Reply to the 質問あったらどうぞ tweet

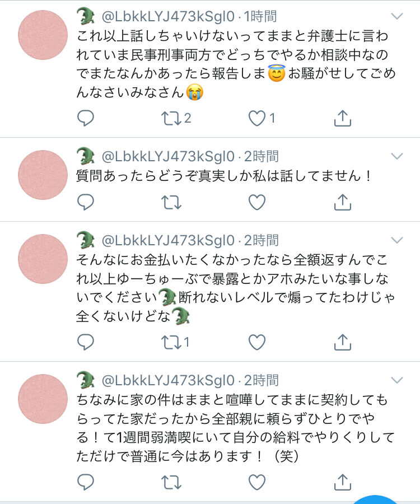pos(86,202)
